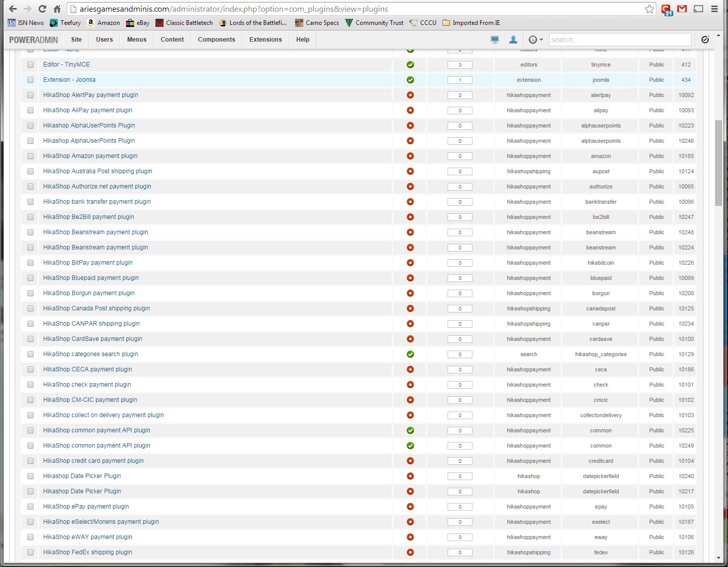Screen dimensions: 728x567
Task: Click ordering field for Extension - Joomla row
Action: (460, 80)
